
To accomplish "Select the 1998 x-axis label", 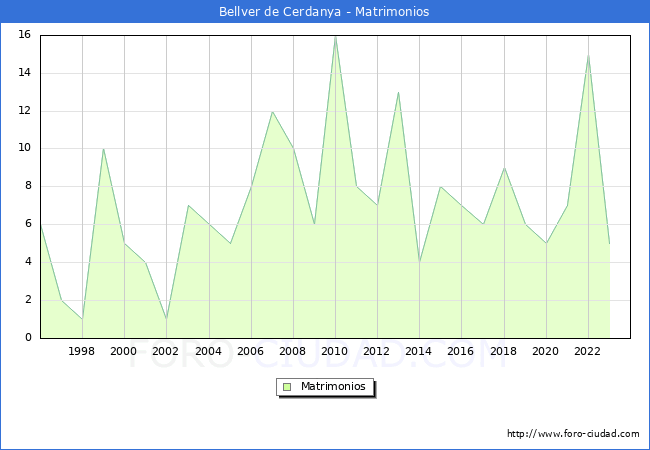I will pyautogui.click(x=81, y=351).
